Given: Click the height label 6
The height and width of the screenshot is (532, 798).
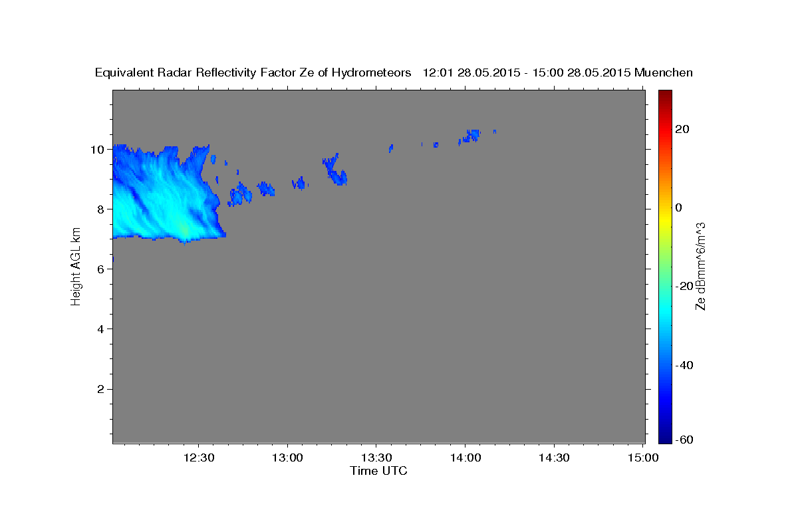Looking at the screenshot, I should (101, 269).
